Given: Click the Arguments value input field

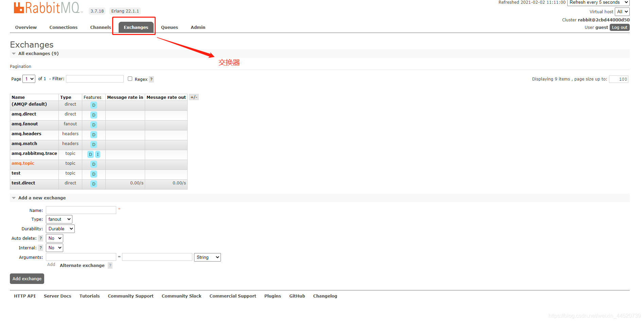Looking at the screenshot, I should point(157,257).
